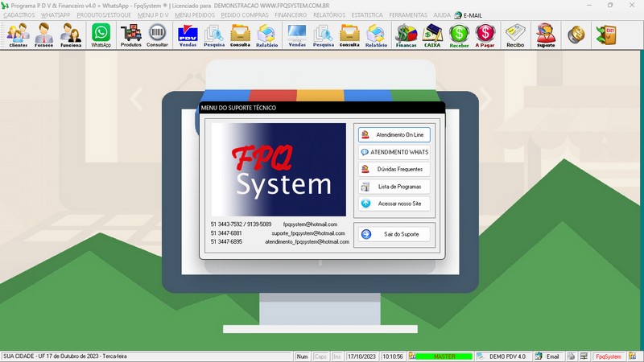Click the A Pagar icon
Viewport: 644px width, 362px height.
485,35
